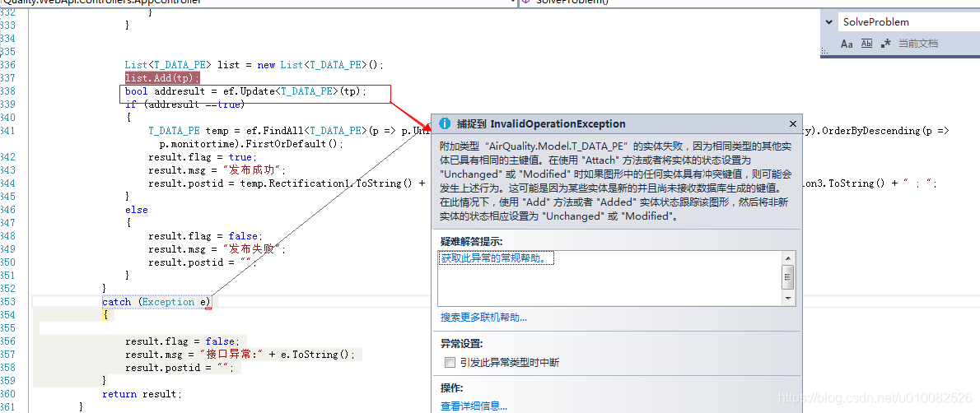The width and height of the screenshot is (980, 413).
Task: Close the InvalidOperationException popup
Action: pyautogui.click(x=793, y=123)
